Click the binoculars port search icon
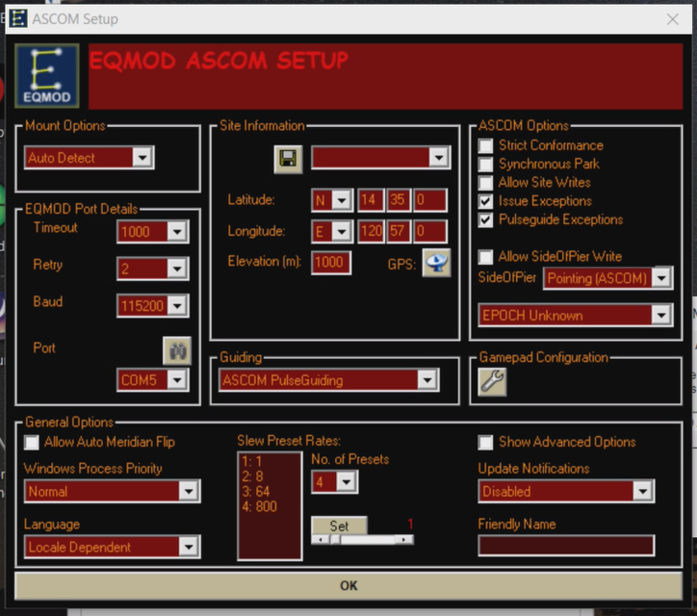This screenshot has height=616, width=697. (x=177, y=351)
